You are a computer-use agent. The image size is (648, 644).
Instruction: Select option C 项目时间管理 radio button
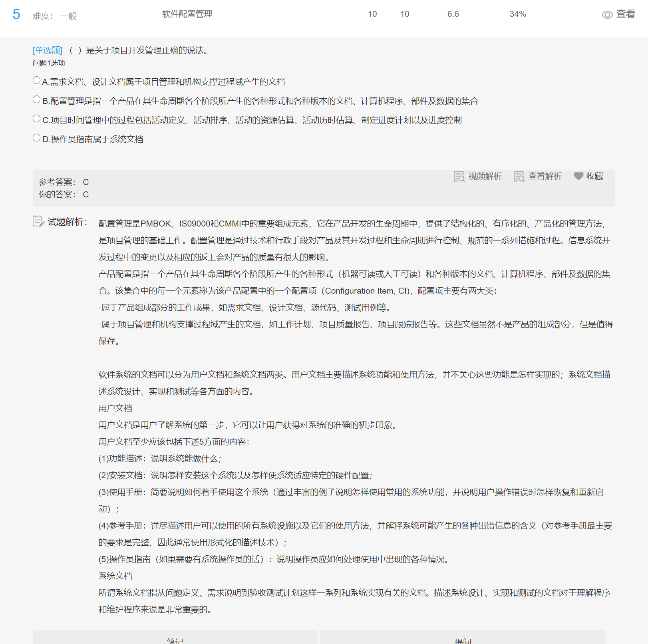click(36, 119)
